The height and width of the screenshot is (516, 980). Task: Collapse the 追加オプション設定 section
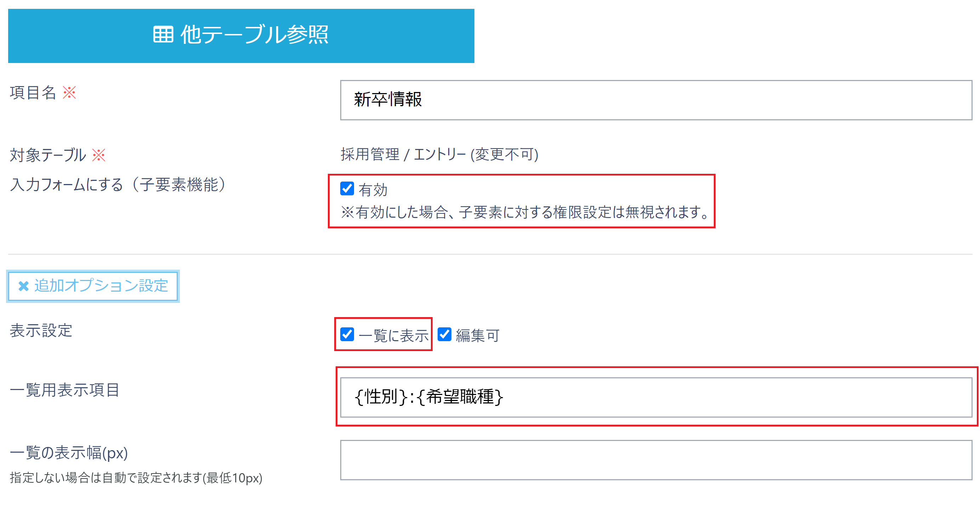tap(93, 286)
